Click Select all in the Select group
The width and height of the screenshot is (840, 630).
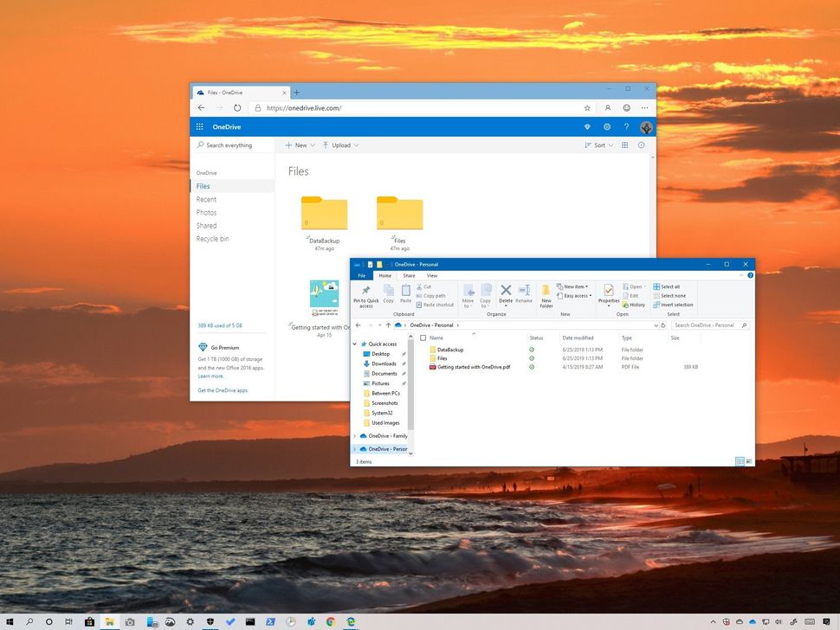(665, 286)
